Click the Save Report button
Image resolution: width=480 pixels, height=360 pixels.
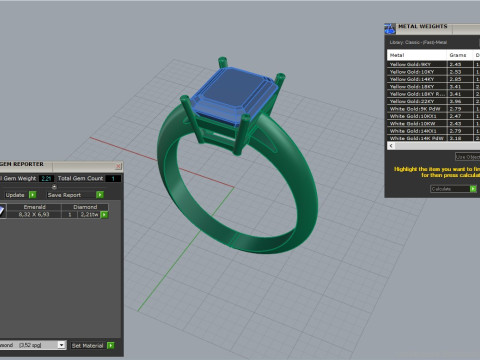(71, 195)
